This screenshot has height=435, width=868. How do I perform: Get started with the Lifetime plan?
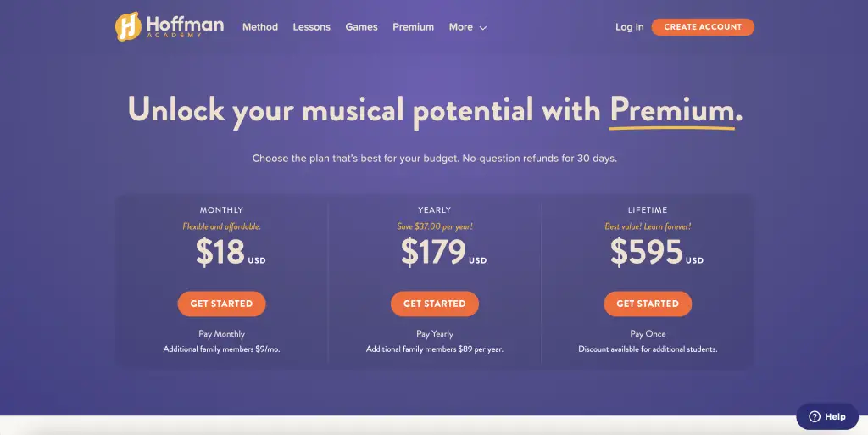[648, 304]
